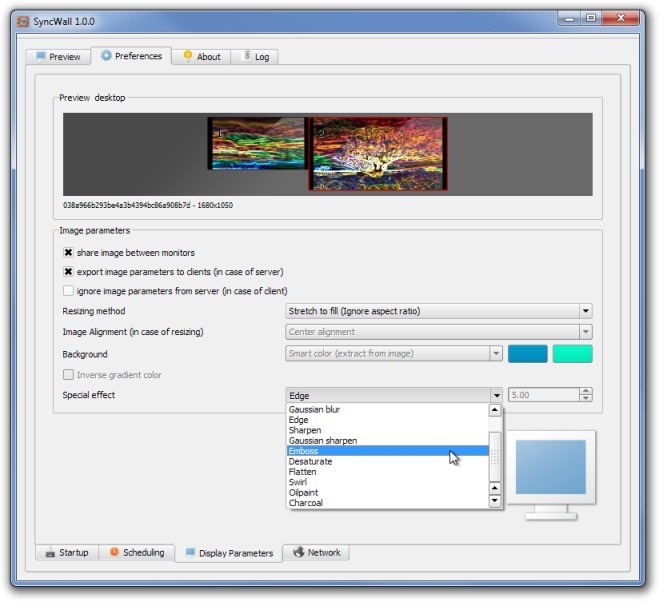Select Gaussian sharpen effect
The height and width of the screenshot is (602, 660).
(387, 441)
